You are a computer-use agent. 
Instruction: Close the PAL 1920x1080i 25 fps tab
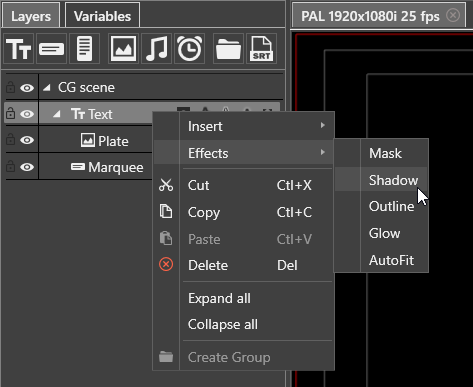coord(453,15)
